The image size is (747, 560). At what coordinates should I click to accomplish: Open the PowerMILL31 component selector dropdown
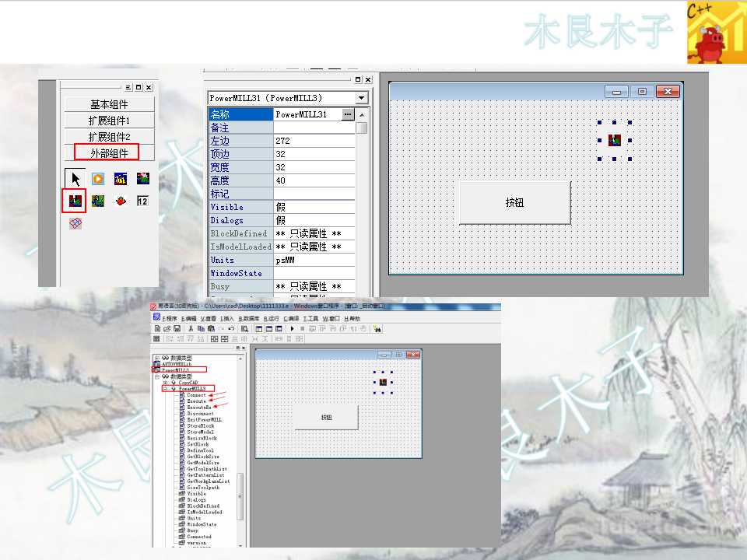pos(362,98)
